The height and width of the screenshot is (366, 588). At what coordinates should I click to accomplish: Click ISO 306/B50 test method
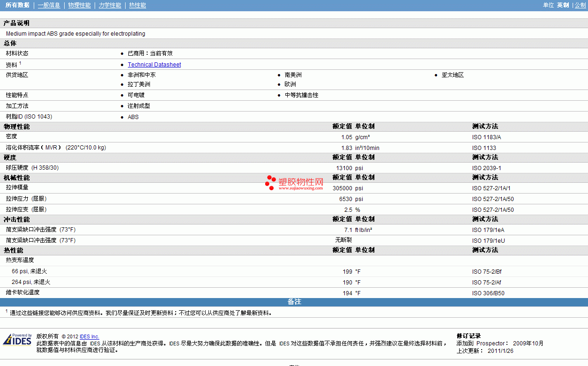[488, 293]
